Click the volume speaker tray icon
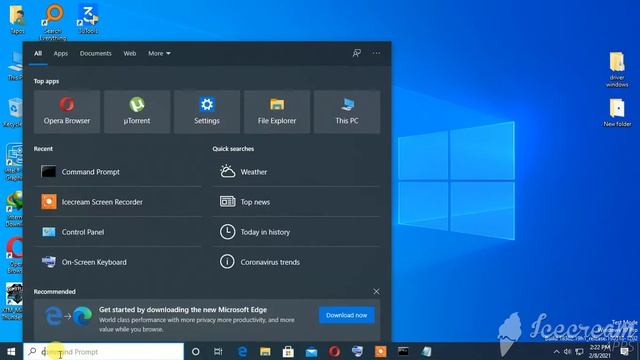This screenshot has width=640, height=360. tap(567, 351)
